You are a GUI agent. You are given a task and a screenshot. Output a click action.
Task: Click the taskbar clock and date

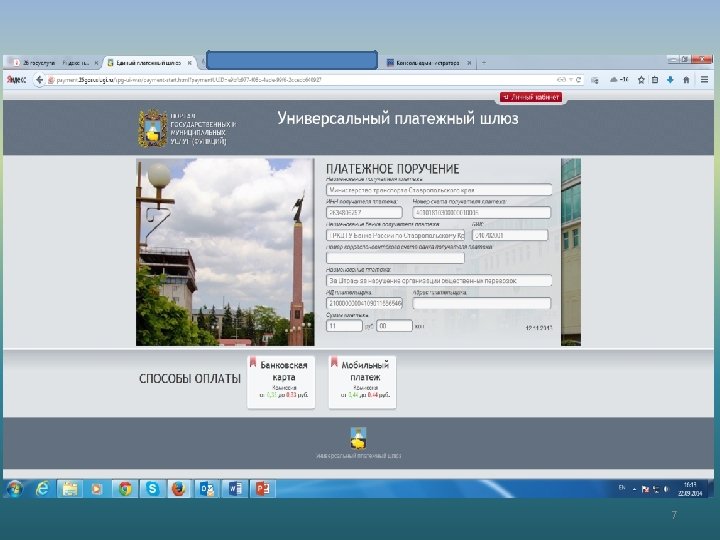pos(690,489)
